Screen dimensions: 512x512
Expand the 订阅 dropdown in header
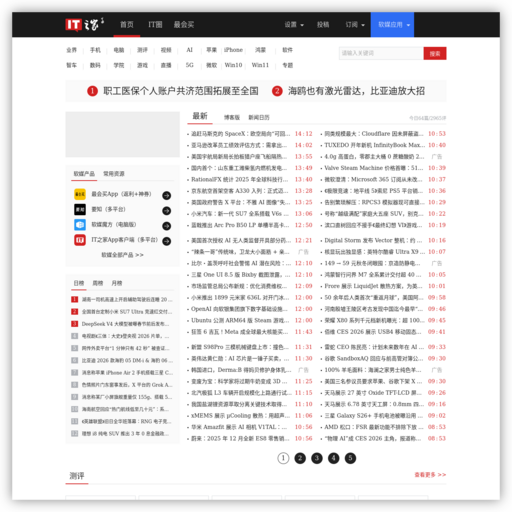point(355,25)
